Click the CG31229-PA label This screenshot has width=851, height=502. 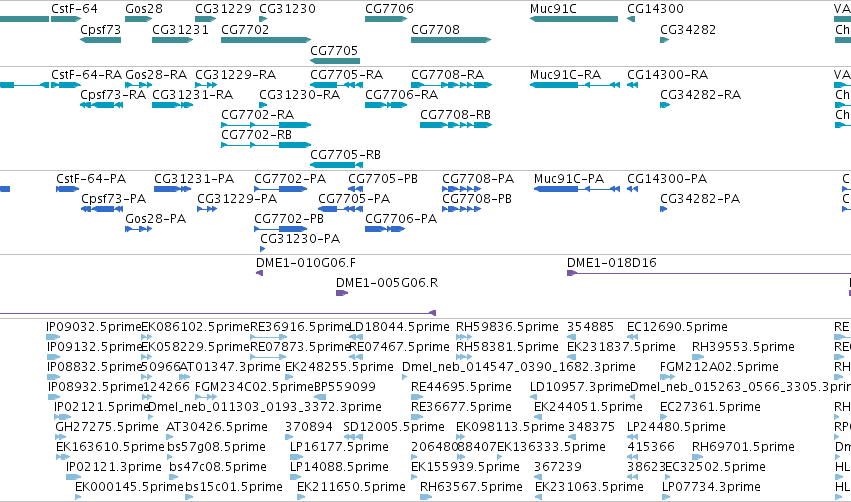click(237, 199)
